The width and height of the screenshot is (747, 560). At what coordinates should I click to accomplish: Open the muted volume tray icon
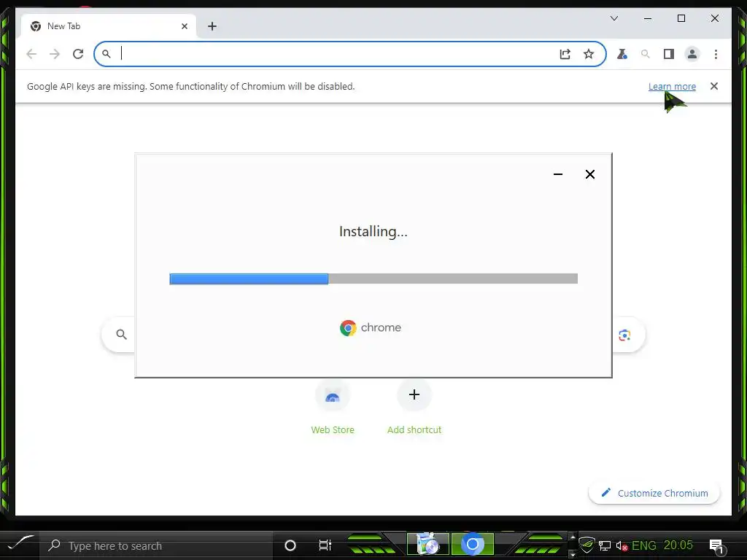(622, 545)
